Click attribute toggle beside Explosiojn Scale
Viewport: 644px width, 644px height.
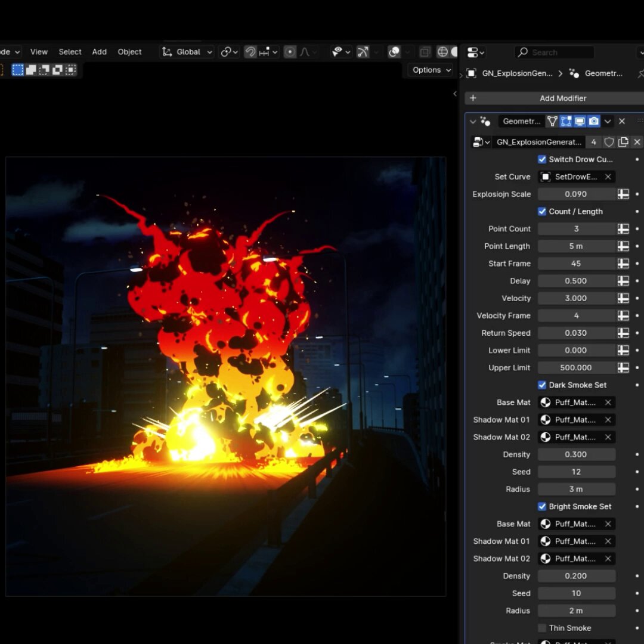tap(623, 194)
